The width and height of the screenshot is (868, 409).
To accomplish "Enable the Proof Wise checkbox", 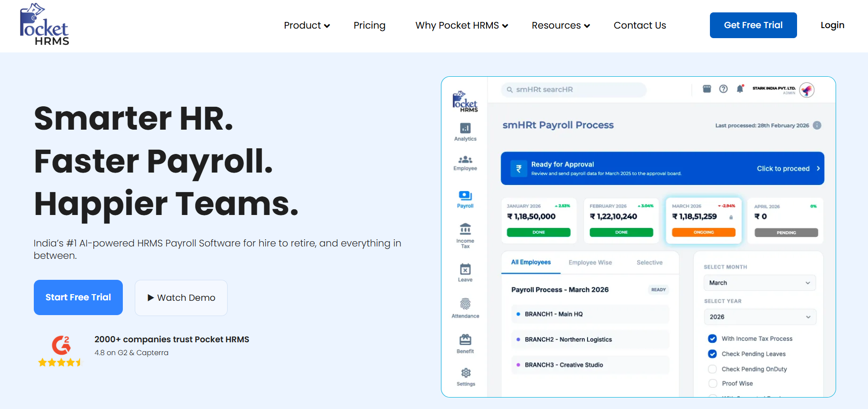I will click(x=712, y=383).
